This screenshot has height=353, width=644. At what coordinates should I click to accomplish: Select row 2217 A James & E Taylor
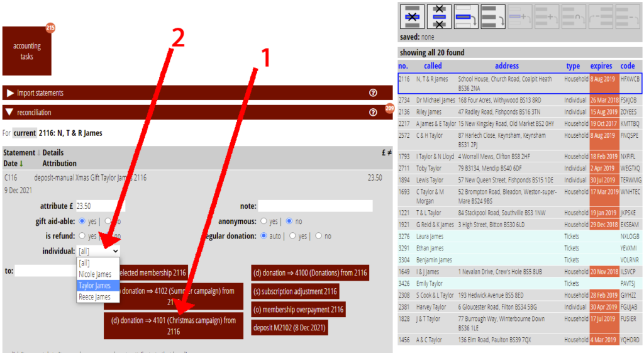(x=519, y=123)
